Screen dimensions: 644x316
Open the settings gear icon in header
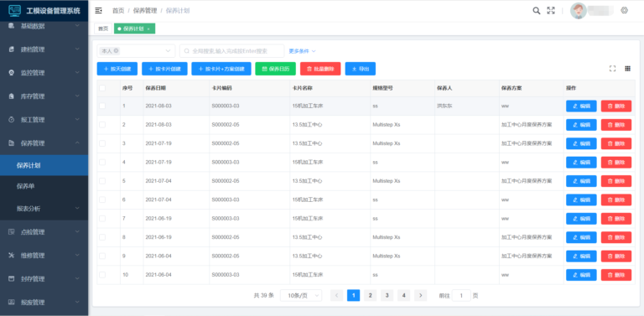(x=624, y=11)
